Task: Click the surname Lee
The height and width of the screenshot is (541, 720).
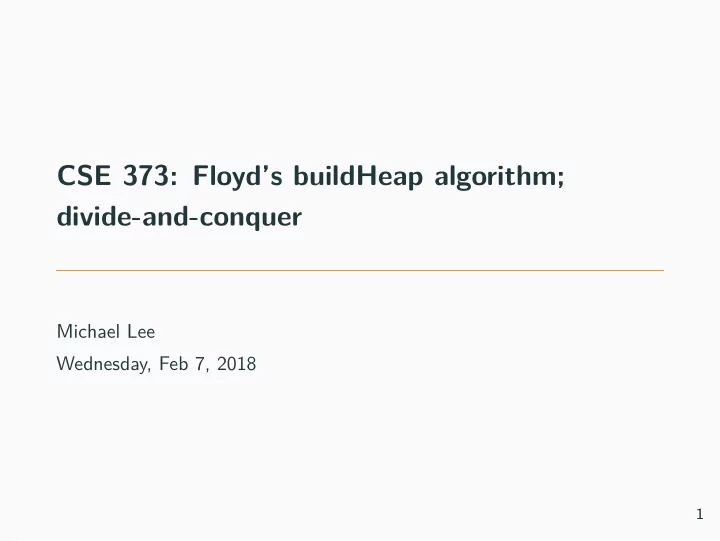Action: point(141,332)
